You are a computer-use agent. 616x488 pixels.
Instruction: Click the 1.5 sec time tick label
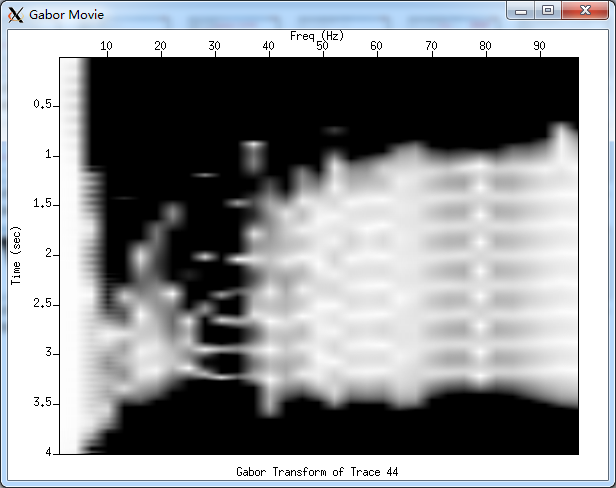pyautogui.click(x=42, y=204)
